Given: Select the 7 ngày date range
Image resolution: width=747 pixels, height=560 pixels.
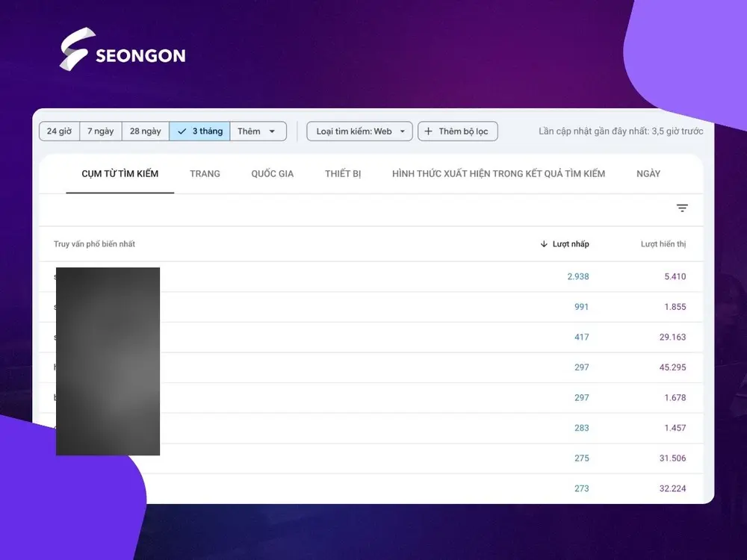Looking at the screenshot, I should tap(101, 131).
